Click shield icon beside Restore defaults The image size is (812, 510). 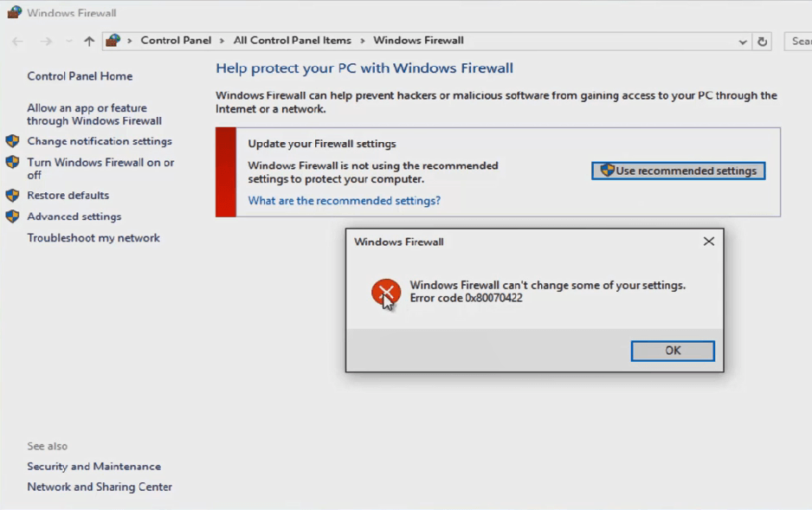tap(12, 195)
